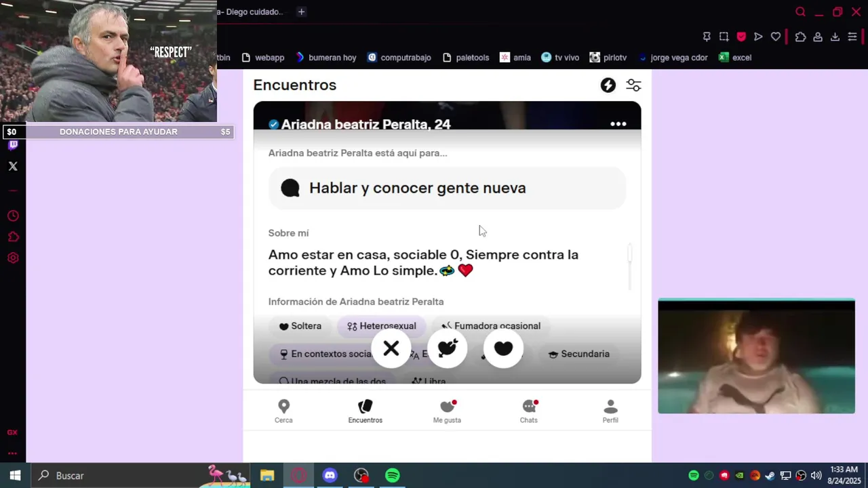Open the easy setup sliders icon in toolbar
The width and height of the screenshot is (868, 488).
(852, 37)
